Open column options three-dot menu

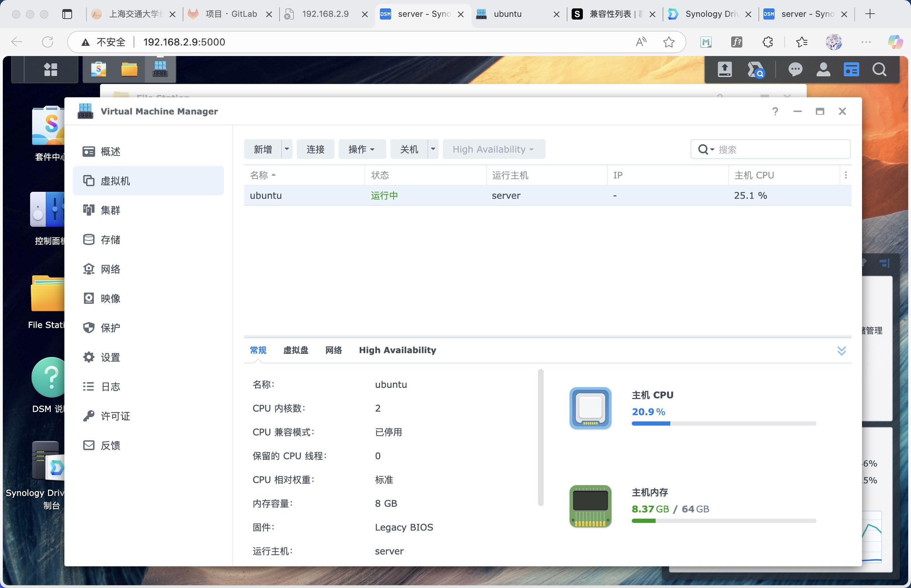click(x=846, y=175)
